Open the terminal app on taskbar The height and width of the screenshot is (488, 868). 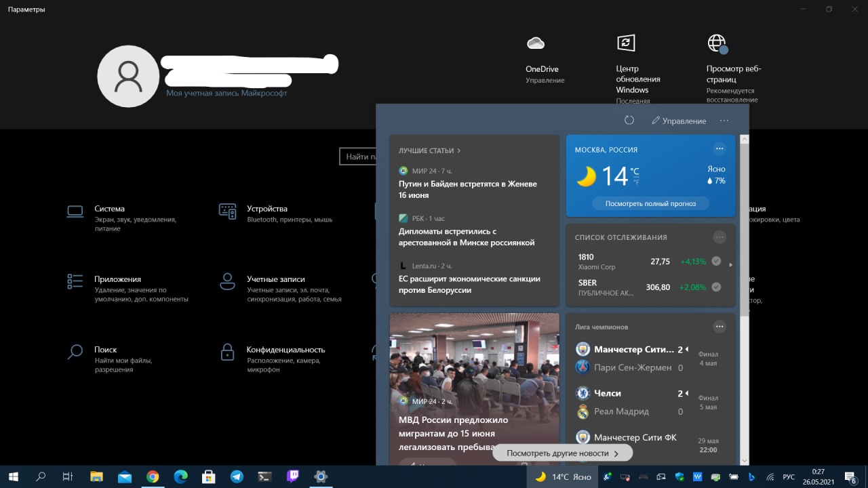[265, 476]
